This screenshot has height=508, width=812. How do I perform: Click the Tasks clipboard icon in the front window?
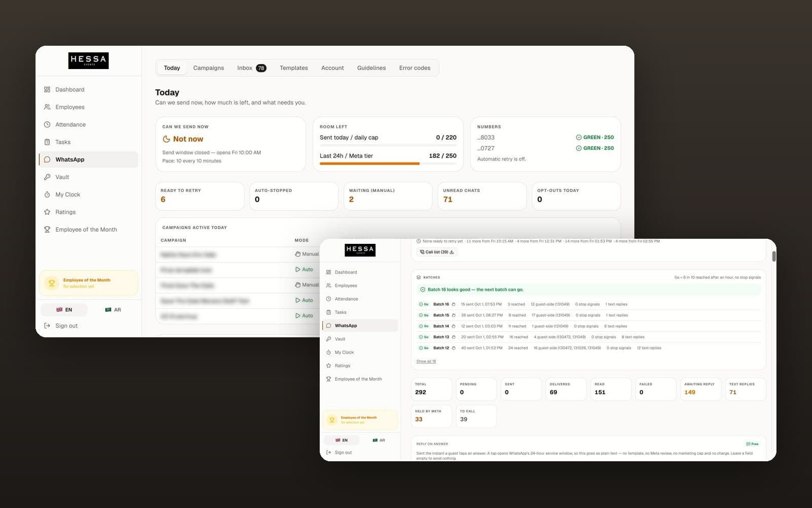(329, 312)
